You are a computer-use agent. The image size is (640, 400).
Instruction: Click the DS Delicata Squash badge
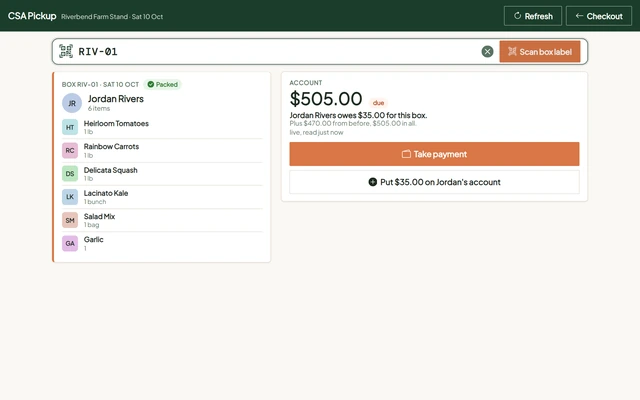pos(70,174)
